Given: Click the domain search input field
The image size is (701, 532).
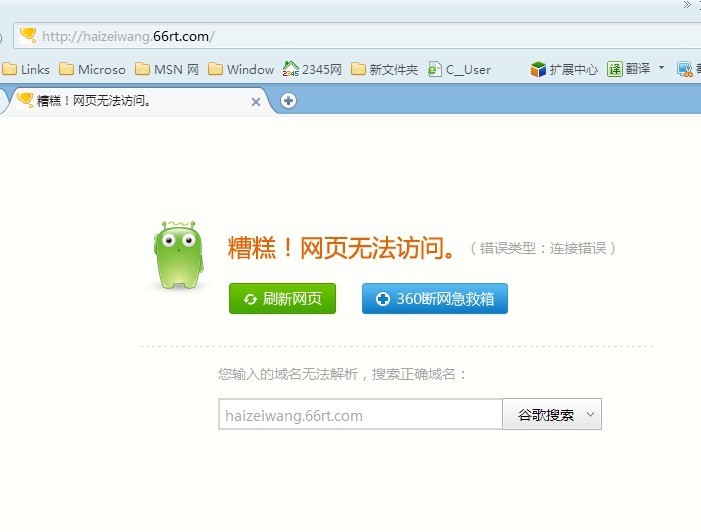Looking at the screenshot, I should point(360,414).
